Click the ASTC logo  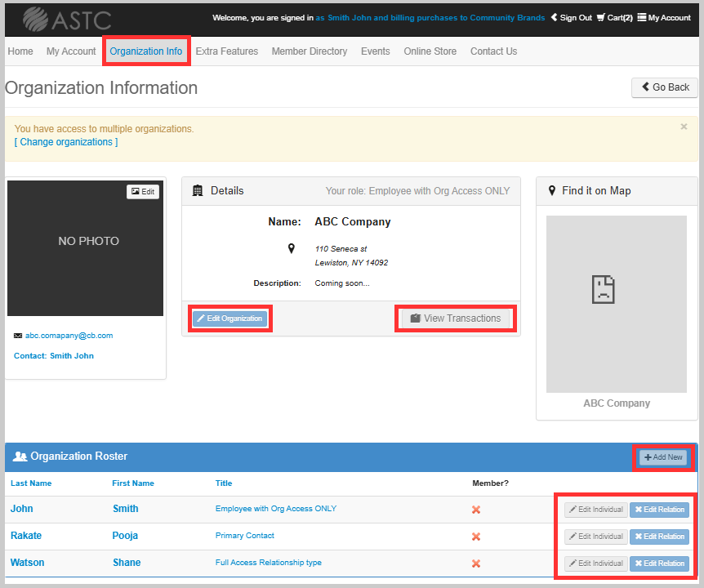pos(67,20)
